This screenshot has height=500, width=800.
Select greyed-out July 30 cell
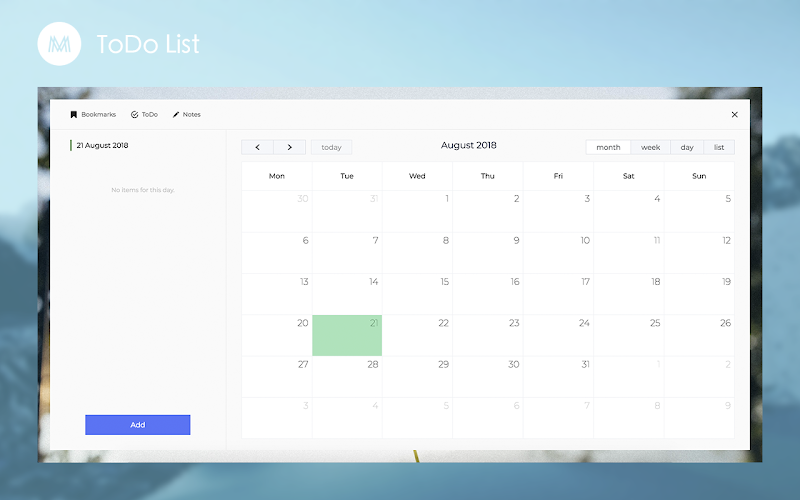(277, 212)
